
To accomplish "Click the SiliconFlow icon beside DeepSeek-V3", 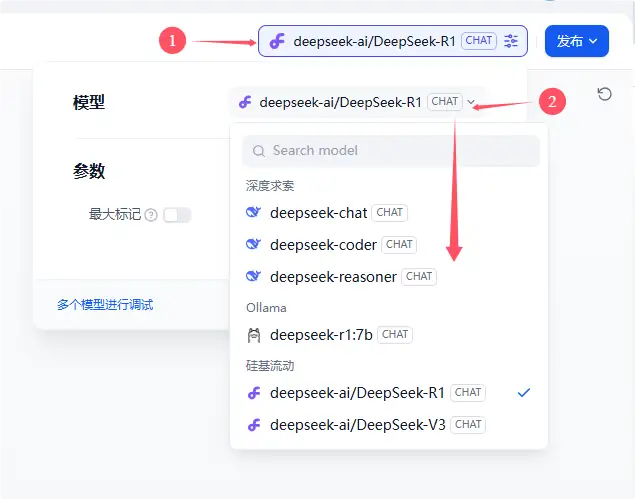I will [254, 425].
